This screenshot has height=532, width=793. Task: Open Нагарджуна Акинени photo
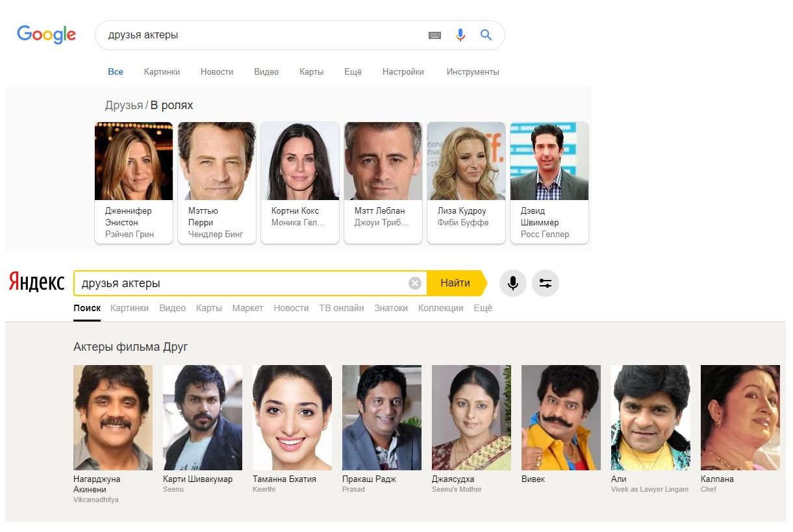pos(113,418)
